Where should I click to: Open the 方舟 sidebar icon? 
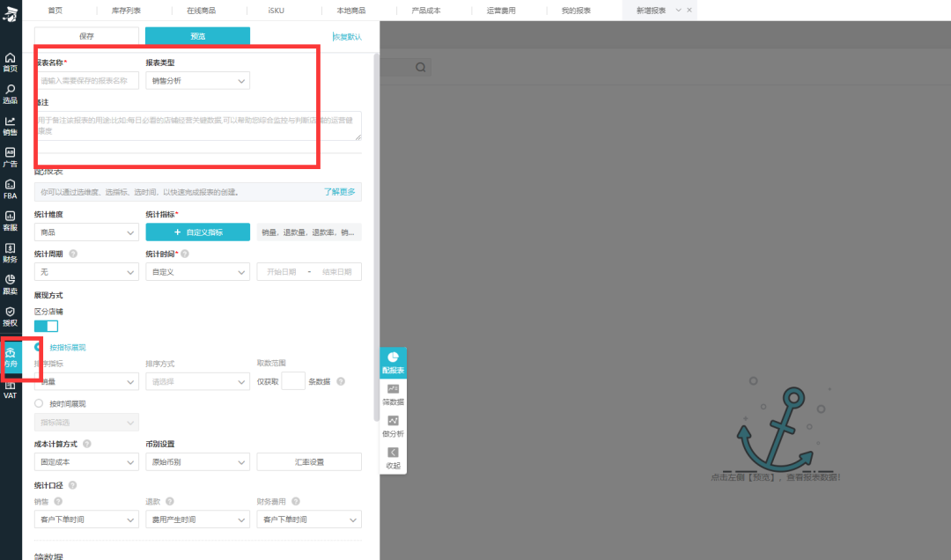pyautogui.click(x=11, y=358)
